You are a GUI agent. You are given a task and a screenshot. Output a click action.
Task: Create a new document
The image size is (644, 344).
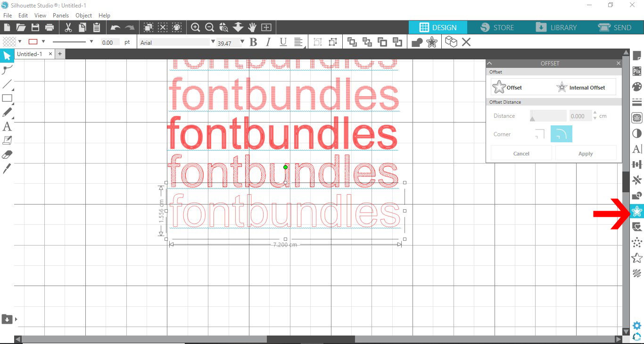pos(7,27)
